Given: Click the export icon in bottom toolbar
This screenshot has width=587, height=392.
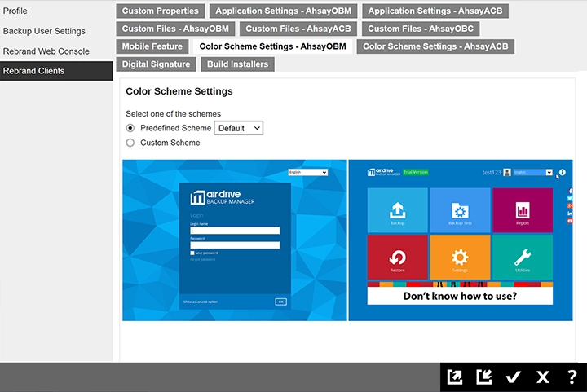Looking at the screenshot, I should [x=455, y=377].
